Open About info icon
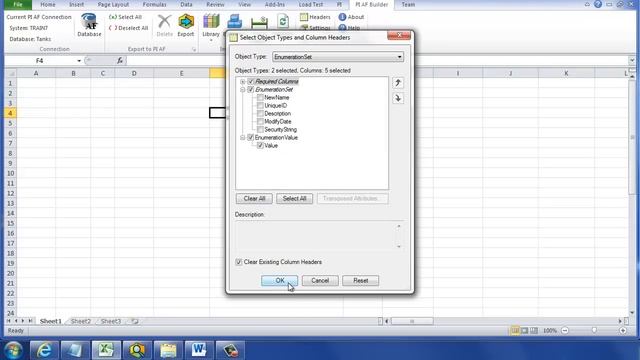 [x=342, y=17]
